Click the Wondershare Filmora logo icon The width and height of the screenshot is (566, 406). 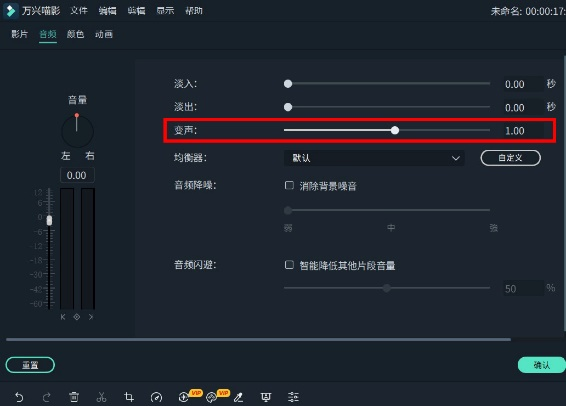coord(10,10)
